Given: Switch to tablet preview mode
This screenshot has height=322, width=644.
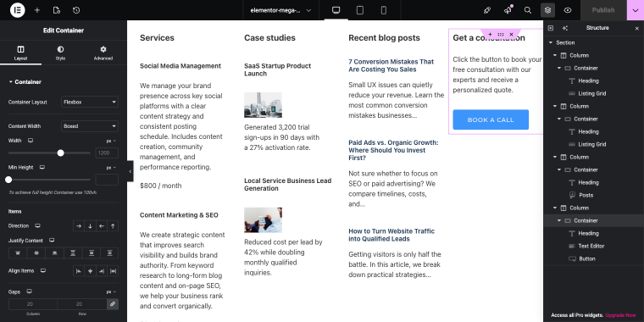Looking at the screenshot, I should click(360, 10).
